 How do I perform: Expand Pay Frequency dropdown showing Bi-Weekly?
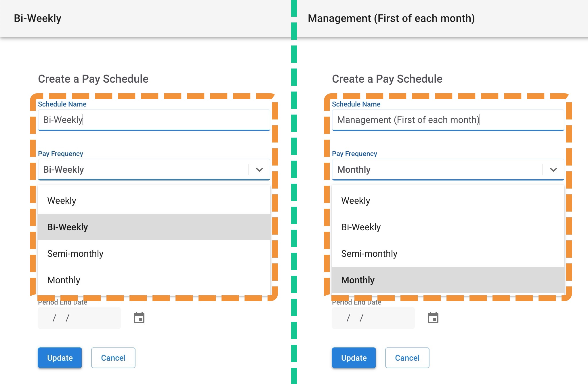[x=259, y=170]
